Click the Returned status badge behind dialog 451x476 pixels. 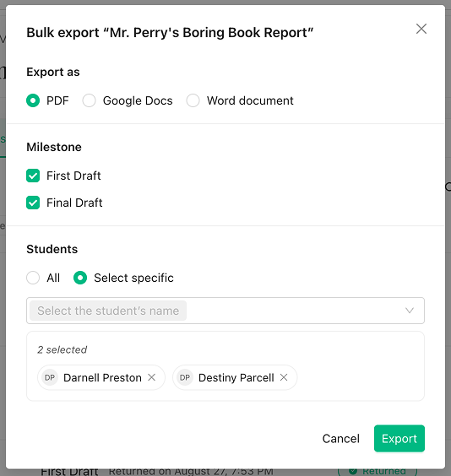[378, 472]
